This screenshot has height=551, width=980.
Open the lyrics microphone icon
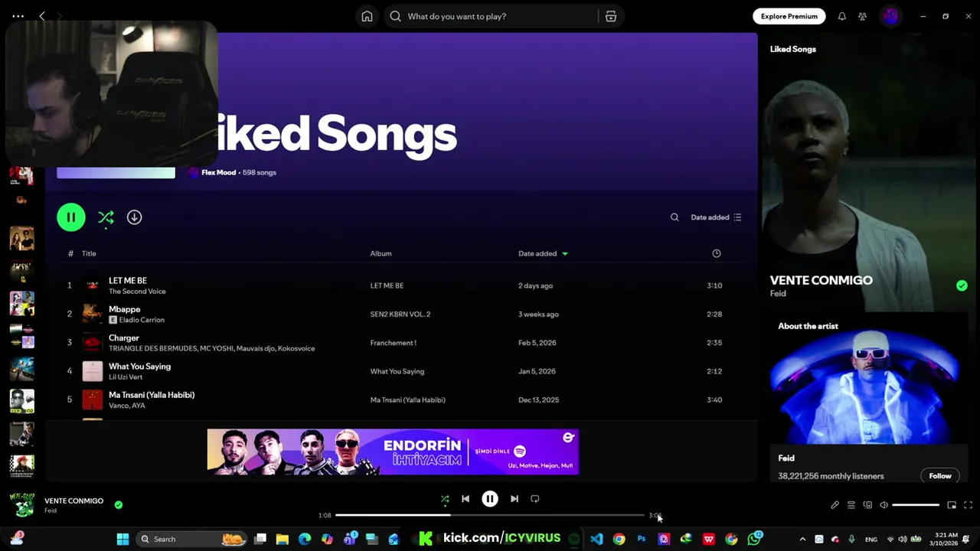pyautogui.click(x=835, y=505)
